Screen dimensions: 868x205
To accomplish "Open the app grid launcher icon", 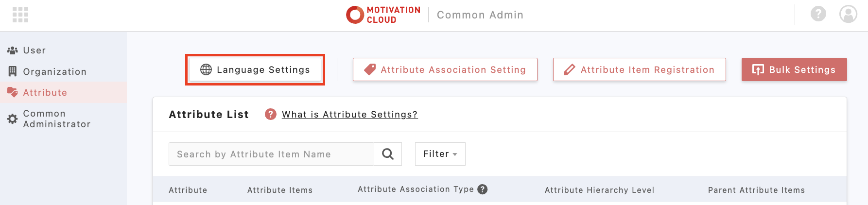I will tap(20, 15).
